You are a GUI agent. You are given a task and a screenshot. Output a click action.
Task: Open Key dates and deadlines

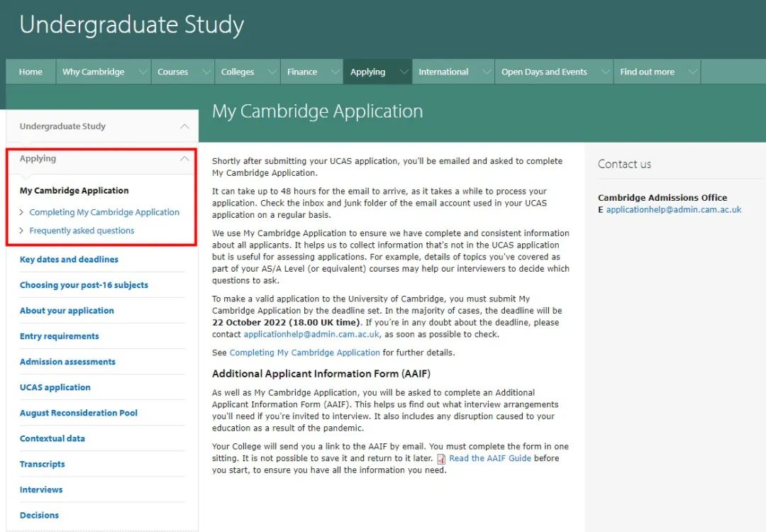click(69, 260)
